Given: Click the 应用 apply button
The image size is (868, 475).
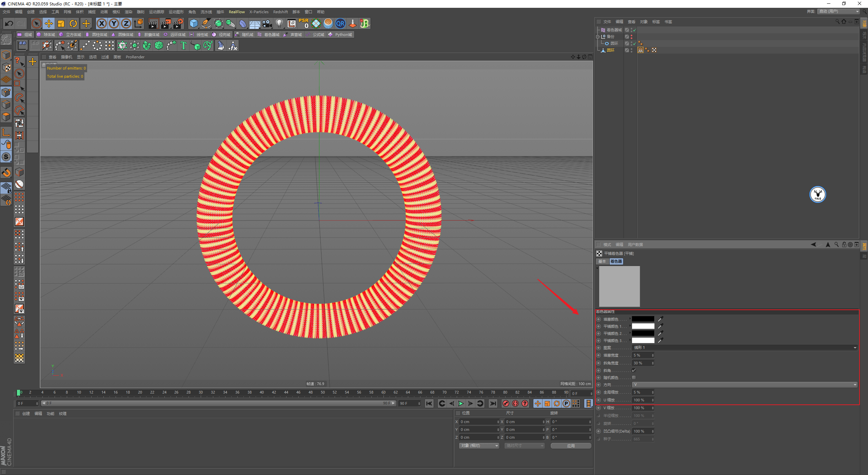Looking at the screenshot, I should tap(571, 445).
